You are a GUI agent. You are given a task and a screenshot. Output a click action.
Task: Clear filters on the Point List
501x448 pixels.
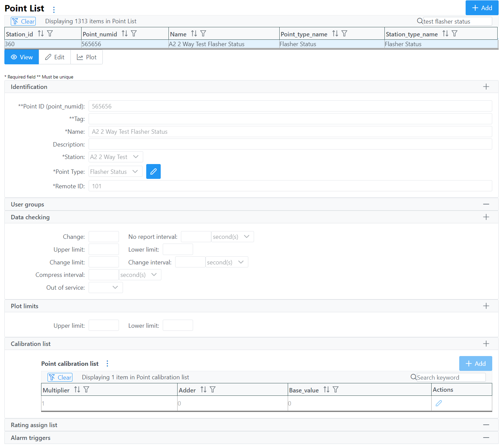click(23, 21)
